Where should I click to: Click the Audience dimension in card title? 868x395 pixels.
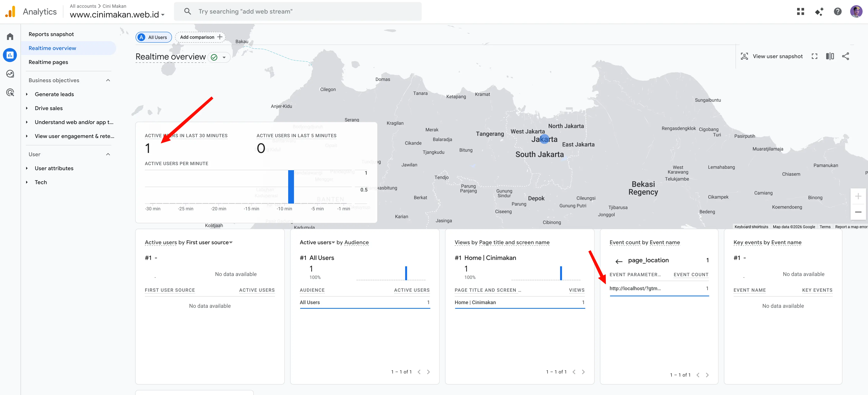[x=357, y=242]
